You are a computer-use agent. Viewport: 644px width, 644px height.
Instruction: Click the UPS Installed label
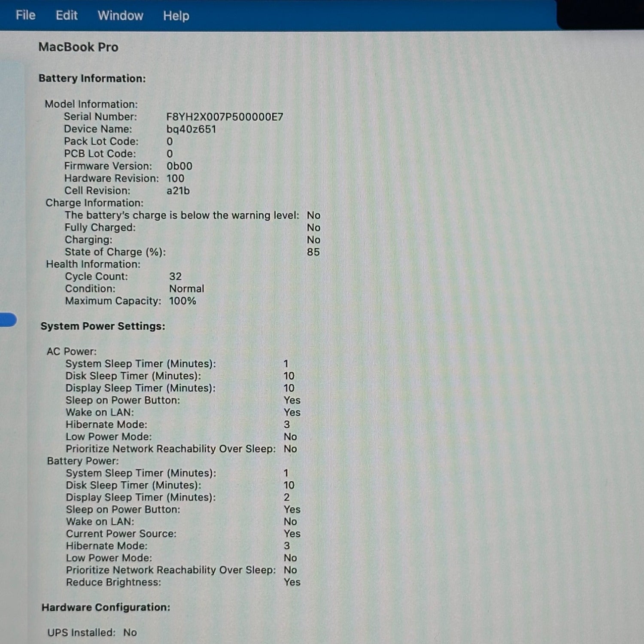(x=81, y=632)
